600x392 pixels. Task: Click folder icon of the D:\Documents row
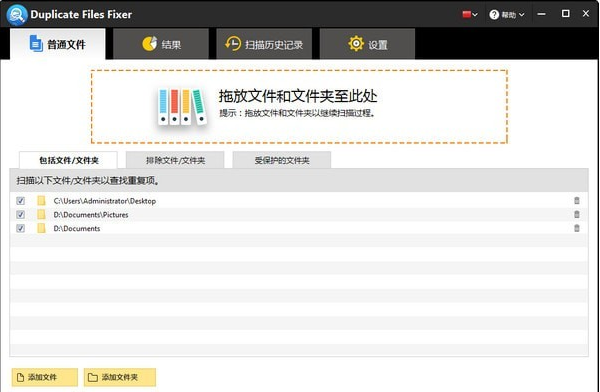[x=41, y=229]
